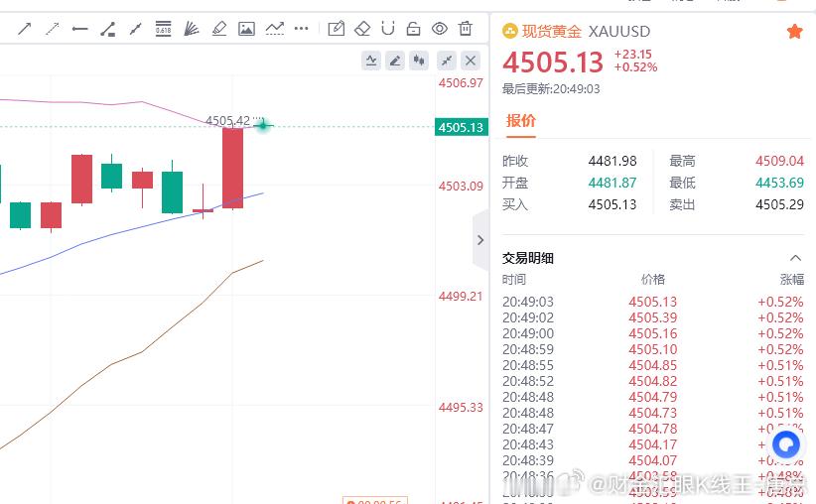Click the 开盘 value 4481.87
This screenshot has width=816, height=504.
point(612,183)
